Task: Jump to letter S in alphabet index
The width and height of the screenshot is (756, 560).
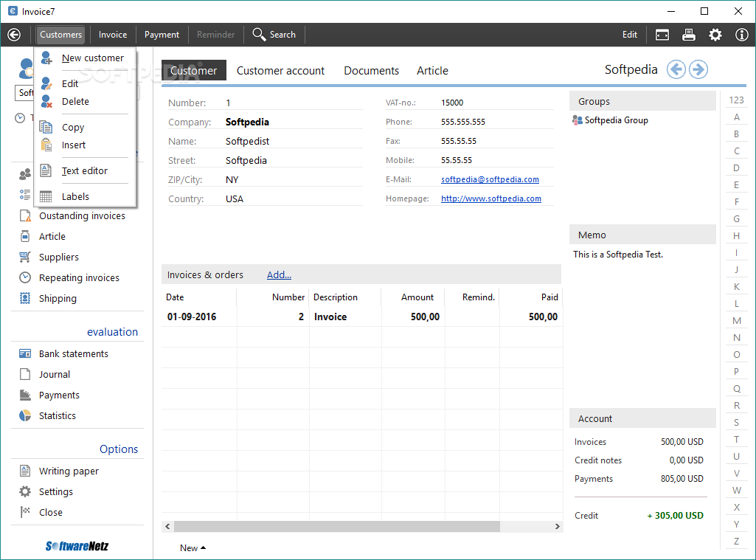Action: (736, 423)
